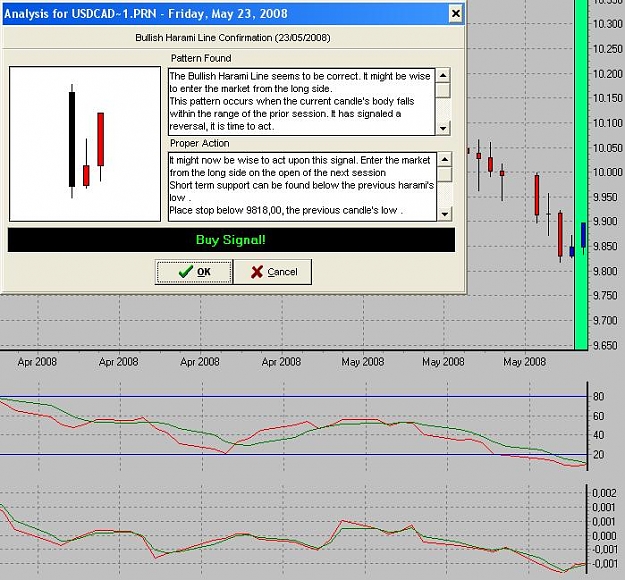The image size is (625, 580).
Task: Click the 10.000 price axis label
Action: pyautogui.click(x=607, y=172)
